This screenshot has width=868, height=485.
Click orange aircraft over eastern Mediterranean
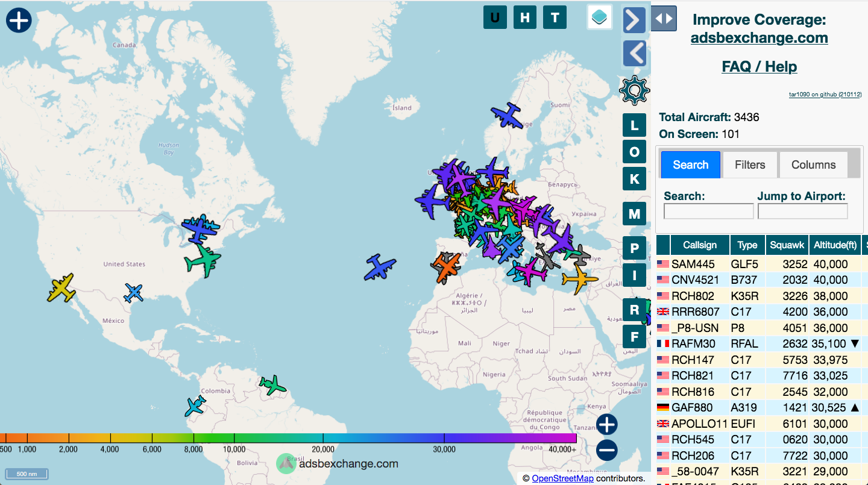click(x=580, y=278)
